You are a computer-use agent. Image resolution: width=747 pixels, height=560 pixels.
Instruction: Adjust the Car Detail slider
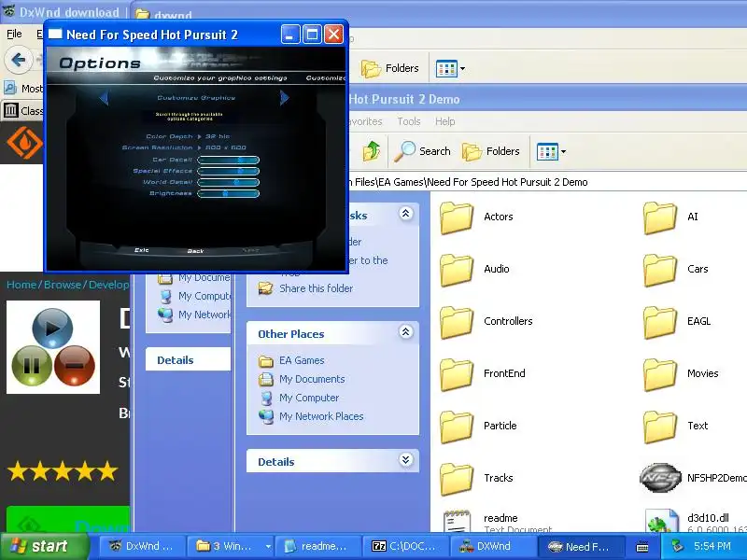228,160
